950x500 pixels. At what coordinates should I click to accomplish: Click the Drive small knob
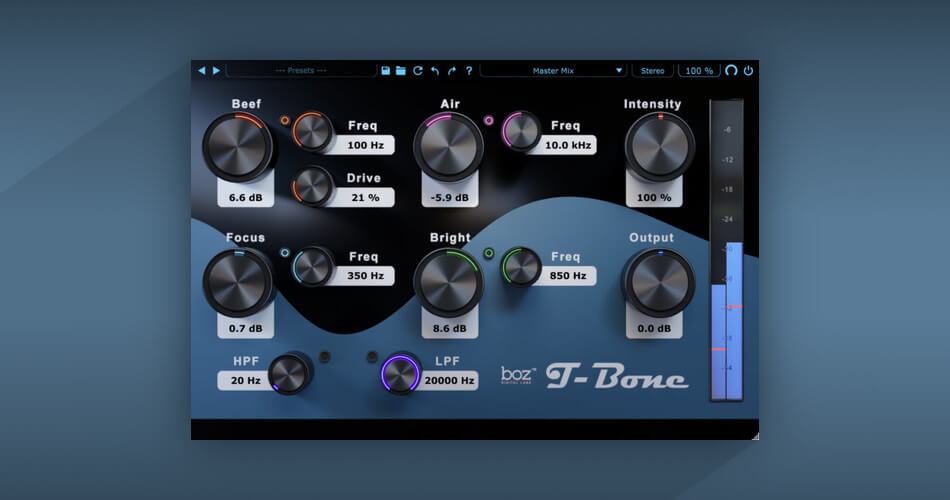pos(313,185)
